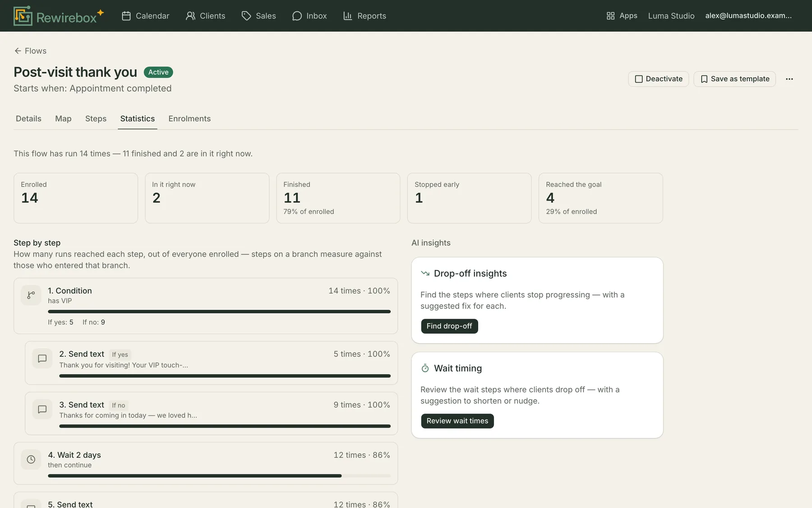
Task: Select the Statistics tab
Action: (138, 119)
